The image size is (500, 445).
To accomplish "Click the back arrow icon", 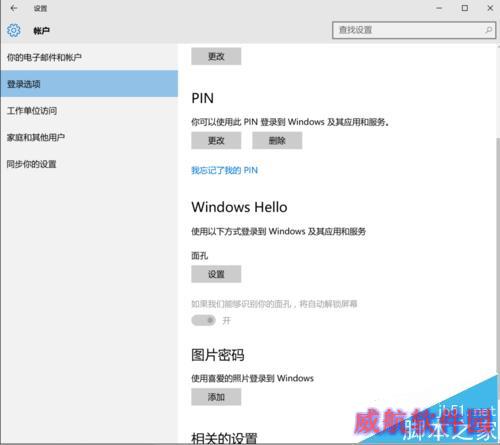I will tap(14, 8).
